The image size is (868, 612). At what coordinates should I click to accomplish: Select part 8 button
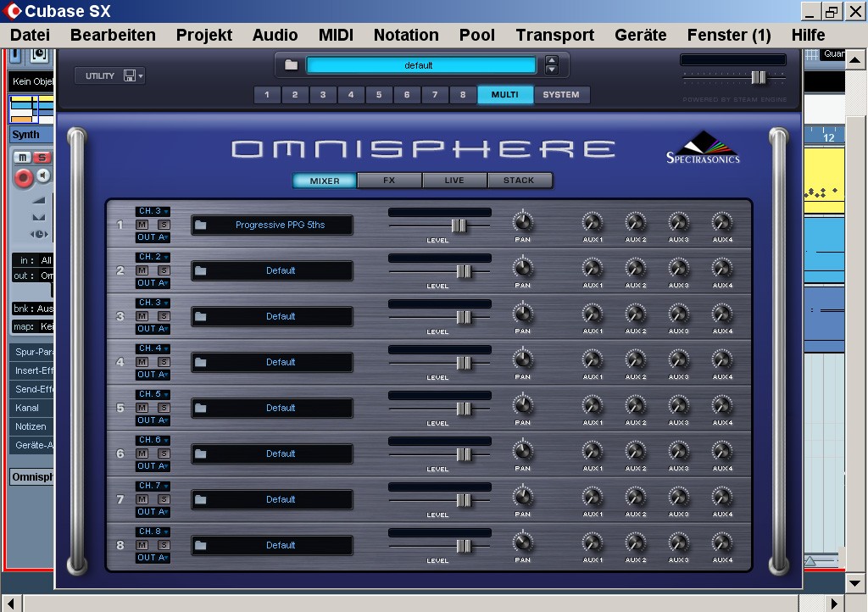463,95
